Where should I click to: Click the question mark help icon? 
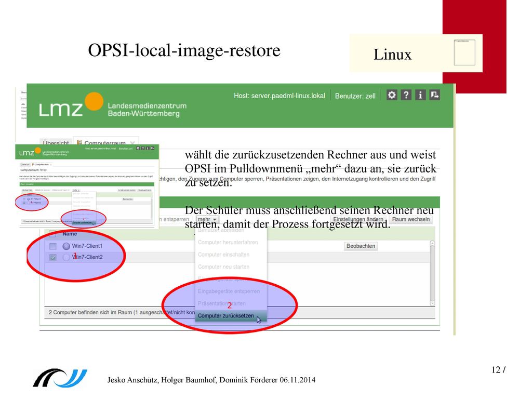point(406,95)
